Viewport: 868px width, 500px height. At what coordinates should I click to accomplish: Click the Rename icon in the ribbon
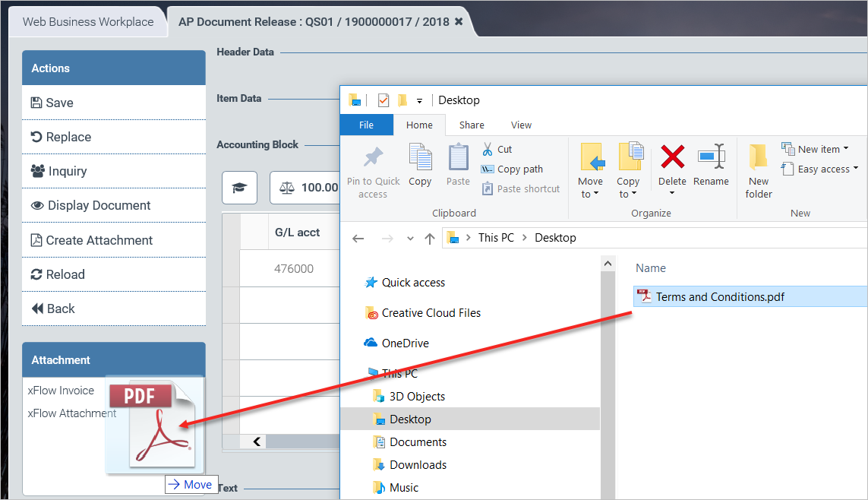(712, 157)
